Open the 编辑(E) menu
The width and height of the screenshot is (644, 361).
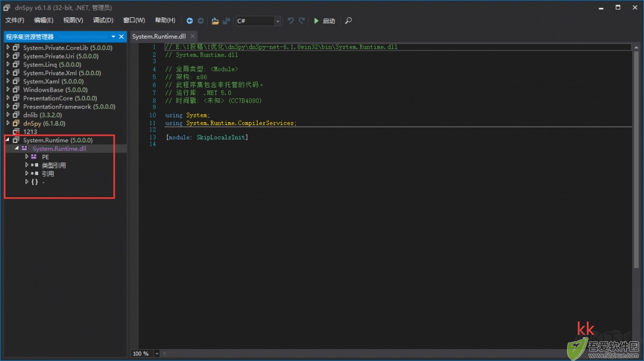(x=44, y=20)
